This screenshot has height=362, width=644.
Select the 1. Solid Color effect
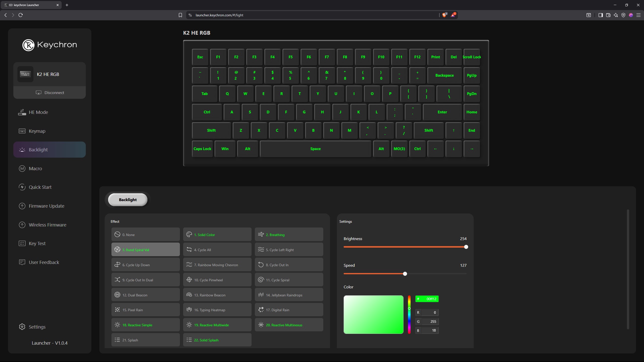coord(217,235)
